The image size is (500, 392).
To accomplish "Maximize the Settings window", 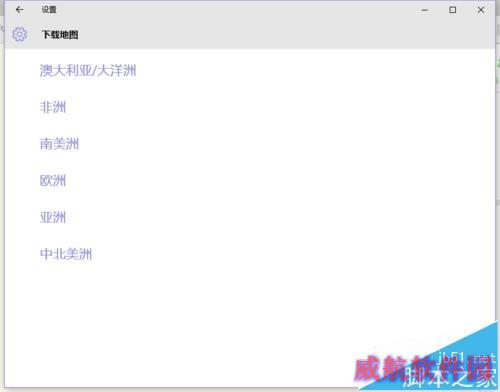I will [453, 10].
